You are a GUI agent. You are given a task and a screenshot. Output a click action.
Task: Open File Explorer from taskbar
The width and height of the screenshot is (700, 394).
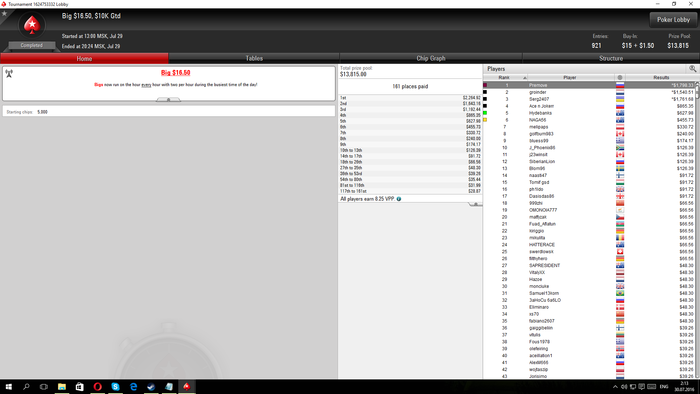[62, 386]
